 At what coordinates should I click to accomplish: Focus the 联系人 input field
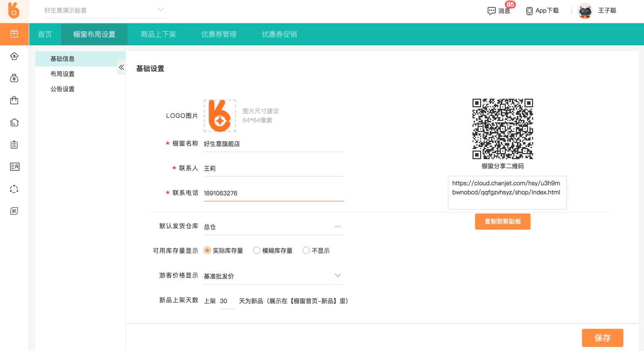click(273, 169)
